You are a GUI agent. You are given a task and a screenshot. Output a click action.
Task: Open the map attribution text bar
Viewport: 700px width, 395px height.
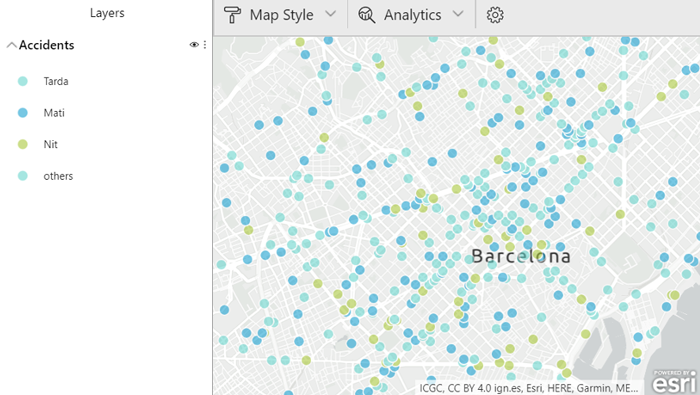pyautogui.click(x=529, y=388)
